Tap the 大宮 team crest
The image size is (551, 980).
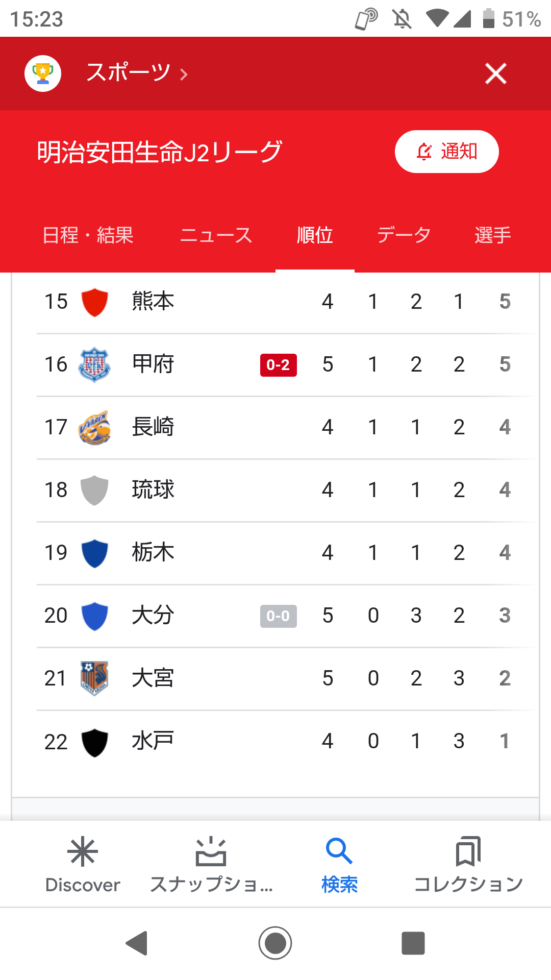click(94, 678)
